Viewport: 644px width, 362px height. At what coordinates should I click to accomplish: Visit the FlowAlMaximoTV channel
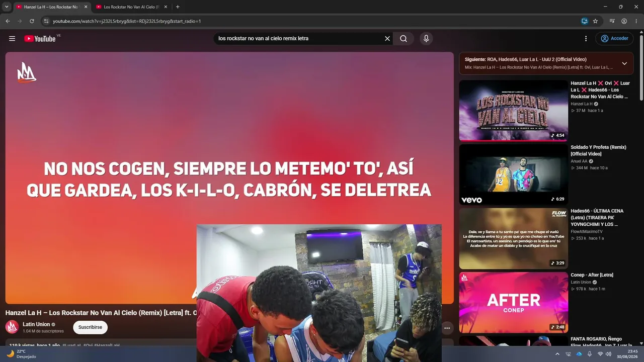pos(586,232)
